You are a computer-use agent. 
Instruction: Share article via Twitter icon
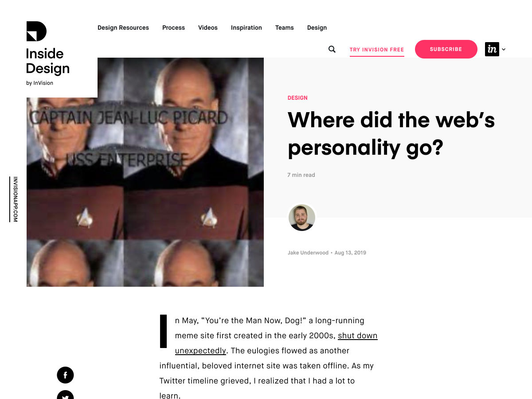click(65, 395)
